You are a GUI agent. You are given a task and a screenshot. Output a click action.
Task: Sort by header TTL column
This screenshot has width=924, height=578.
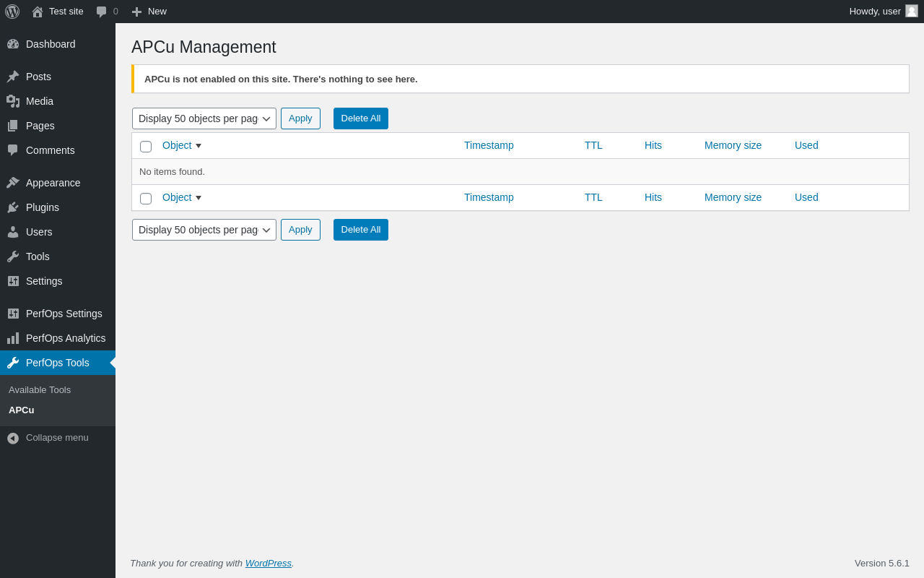pyautogui.click(x=593, y=145)
